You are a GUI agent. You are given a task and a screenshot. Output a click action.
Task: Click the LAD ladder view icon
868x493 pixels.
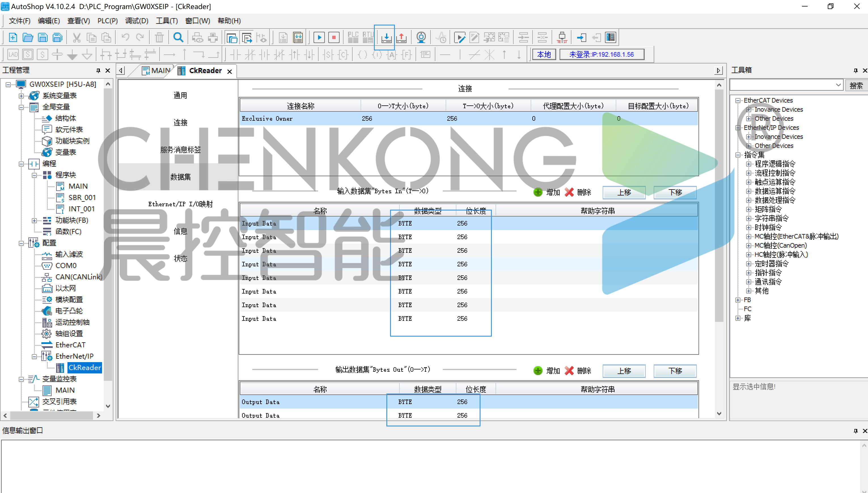13,54
